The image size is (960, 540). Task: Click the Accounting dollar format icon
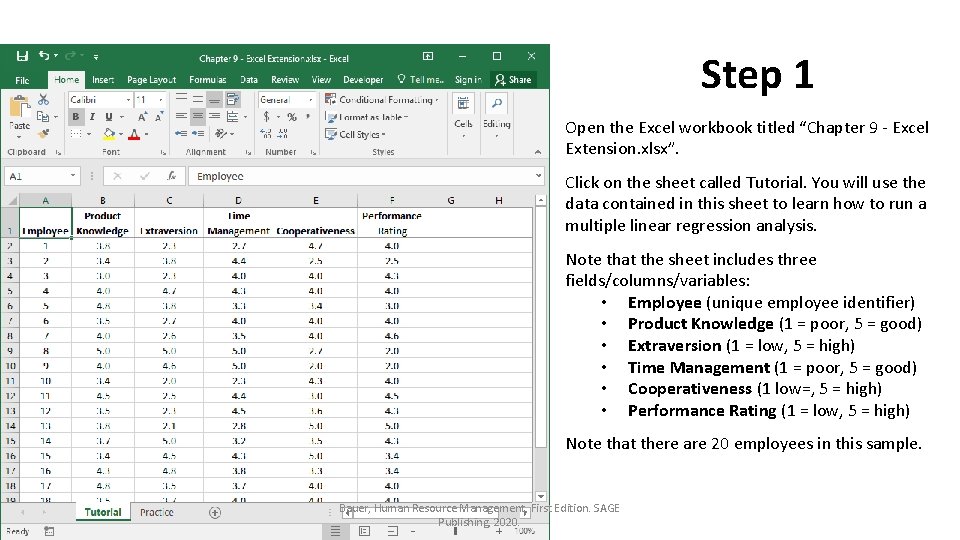[266, 116]
